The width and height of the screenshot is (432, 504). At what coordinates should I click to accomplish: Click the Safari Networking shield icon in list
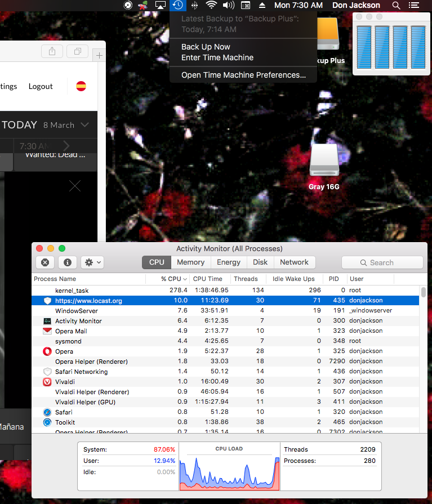click(x=47, y=372)
